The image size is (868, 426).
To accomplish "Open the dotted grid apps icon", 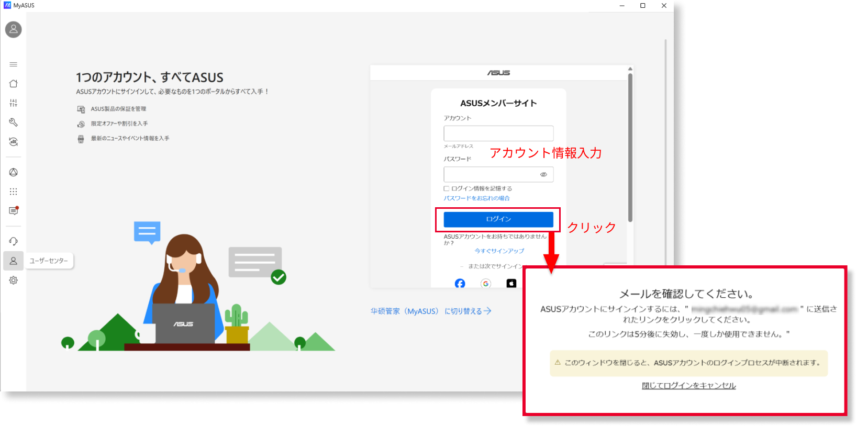I will pyautogui.click(x=14, y=192).
